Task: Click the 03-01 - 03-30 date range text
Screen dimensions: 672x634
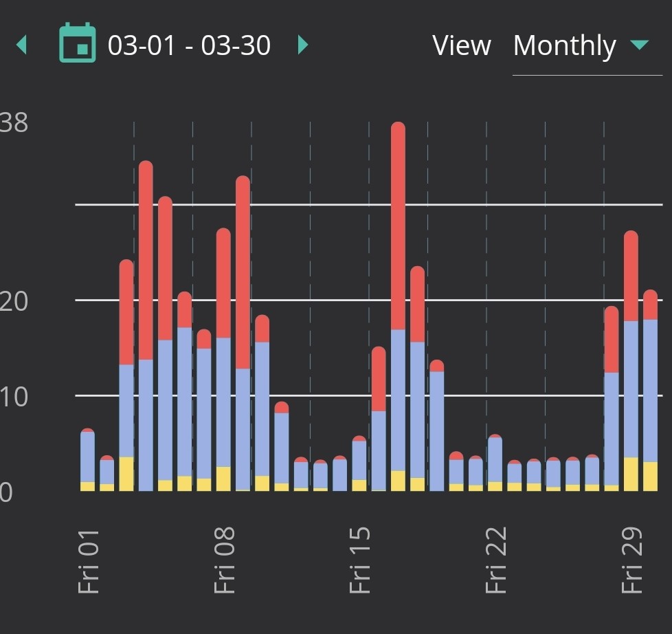Action: 189,46
